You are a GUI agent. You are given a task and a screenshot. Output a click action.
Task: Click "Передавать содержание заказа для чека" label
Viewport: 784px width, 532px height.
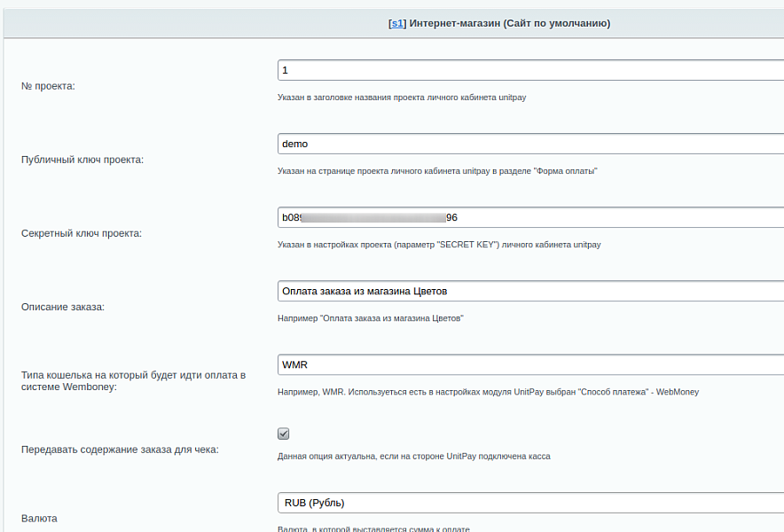[120, 450]
